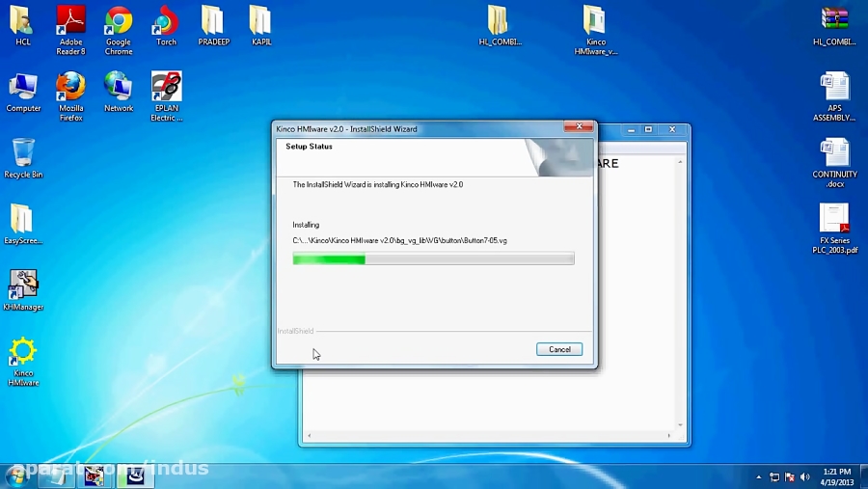Image resolution: width=868 pixels, height=489 pixels.
Task: Open the PRADEEP folder
Action: [214, 25]
